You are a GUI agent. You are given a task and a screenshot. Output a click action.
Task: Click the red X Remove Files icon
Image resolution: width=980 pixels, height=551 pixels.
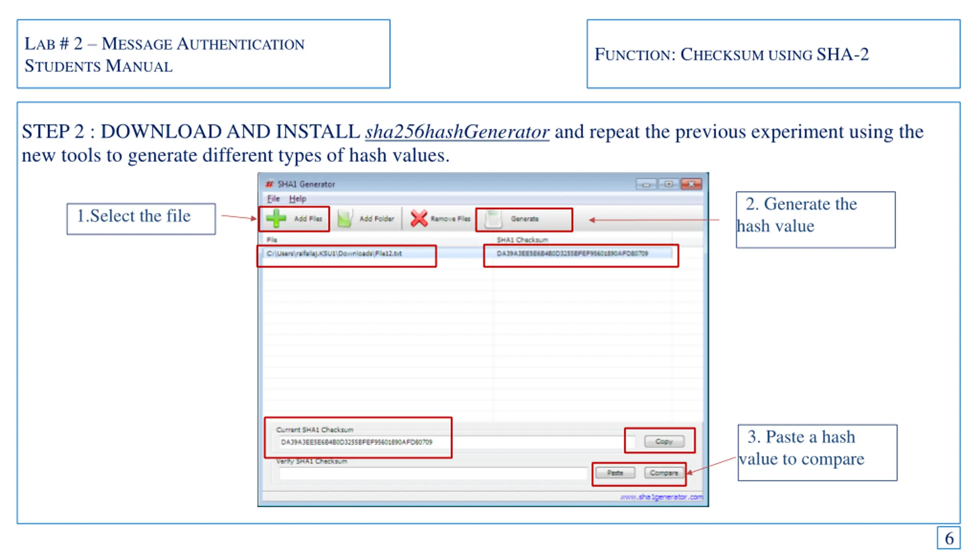click(418, 218)
